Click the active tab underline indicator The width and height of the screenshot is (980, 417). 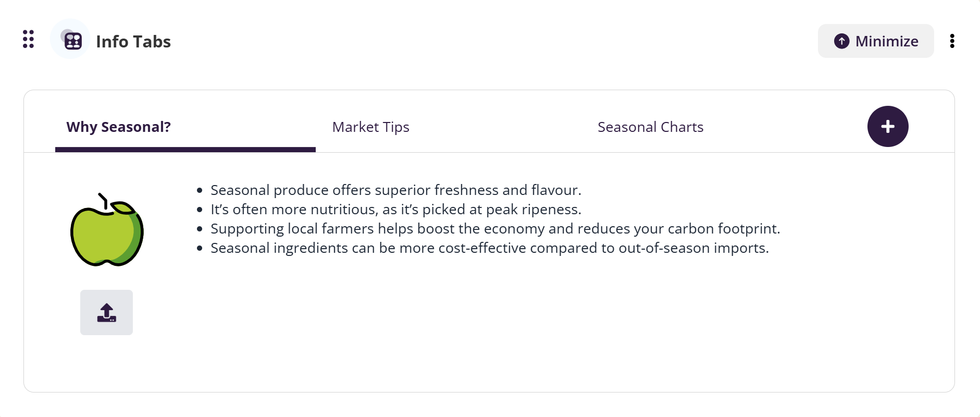(x=185, y=150)
